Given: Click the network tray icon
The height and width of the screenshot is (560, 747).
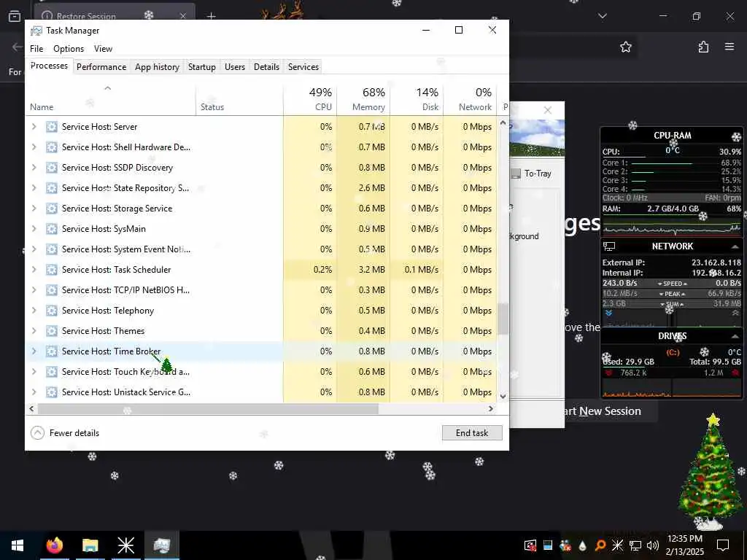Looking at the screenshot, I should (635, 545).
